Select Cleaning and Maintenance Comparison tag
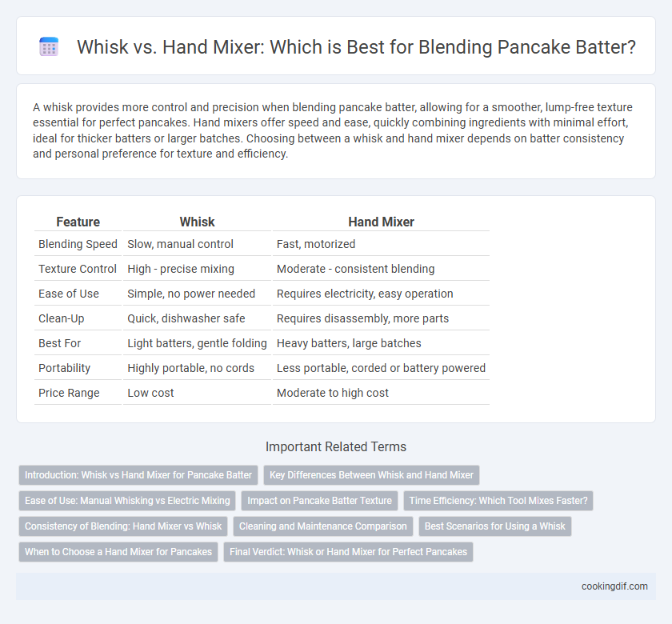 tap(322, 526)
